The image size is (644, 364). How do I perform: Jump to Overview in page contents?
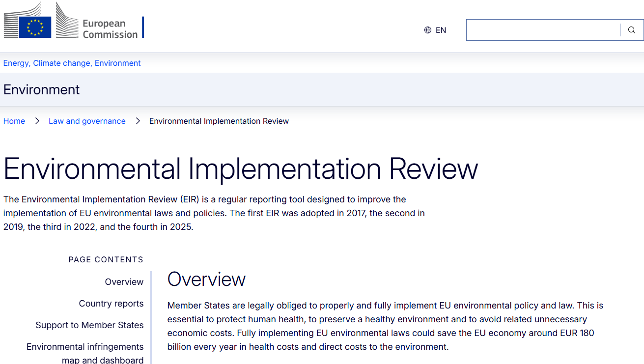pos(124,281)
